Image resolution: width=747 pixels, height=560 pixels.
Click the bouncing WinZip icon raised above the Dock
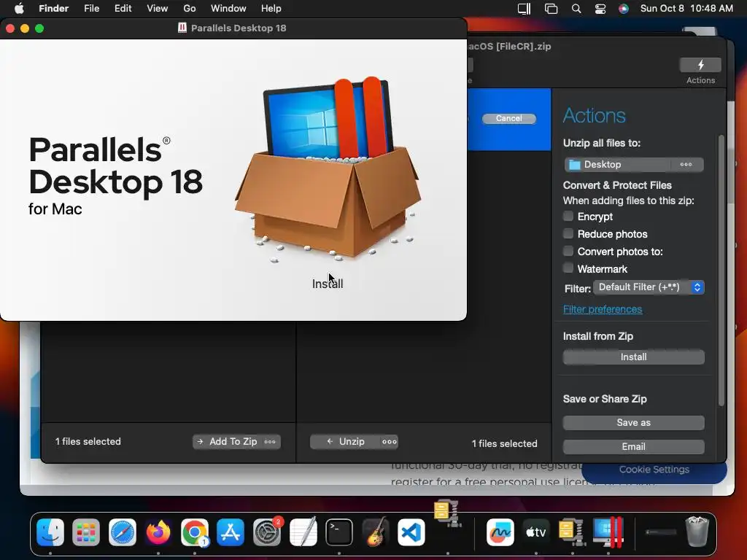(447, 513)
